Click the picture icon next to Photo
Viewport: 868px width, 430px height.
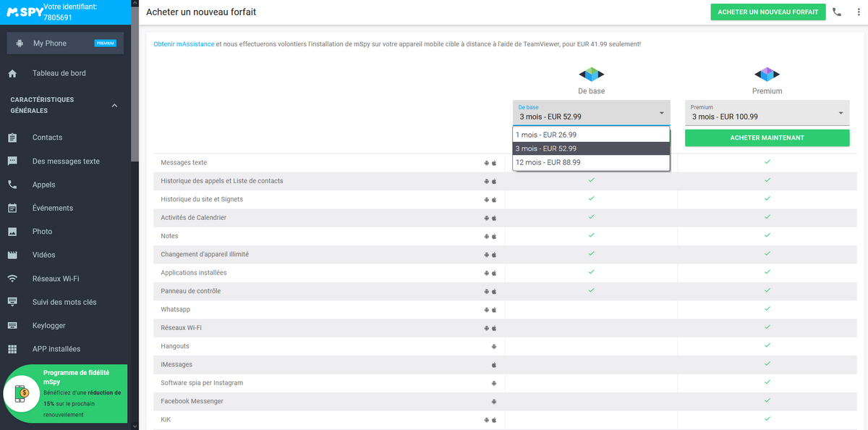(12, 232)
